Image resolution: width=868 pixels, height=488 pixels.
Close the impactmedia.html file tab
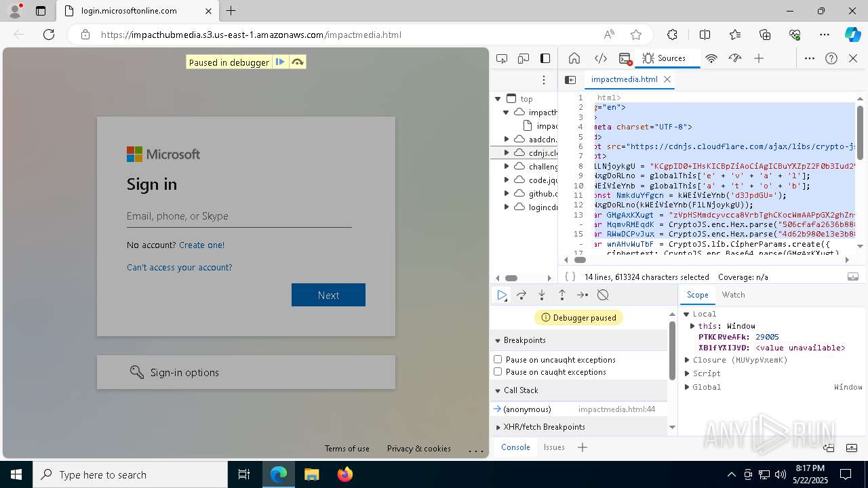tap(667, 79)
